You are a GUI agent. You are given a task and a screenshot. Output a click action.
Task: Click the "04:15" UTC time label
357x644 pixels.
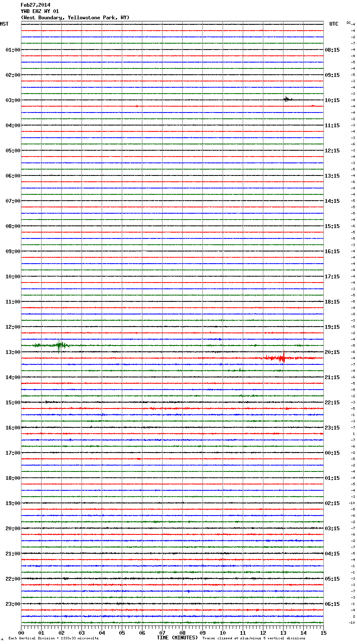(332, 554)
